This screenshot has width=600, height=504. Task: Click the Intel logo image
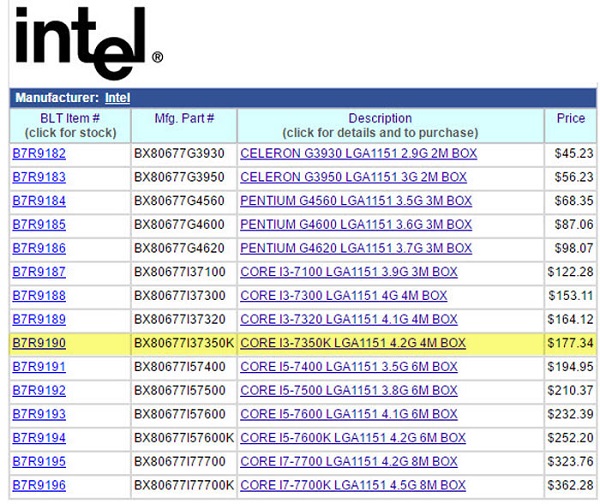coord(90,42)
